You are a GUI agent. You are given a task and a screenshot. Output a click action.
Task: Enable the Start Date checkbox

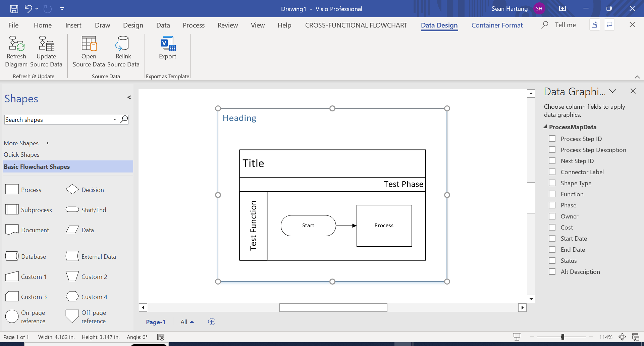click(x=552, y=238)
